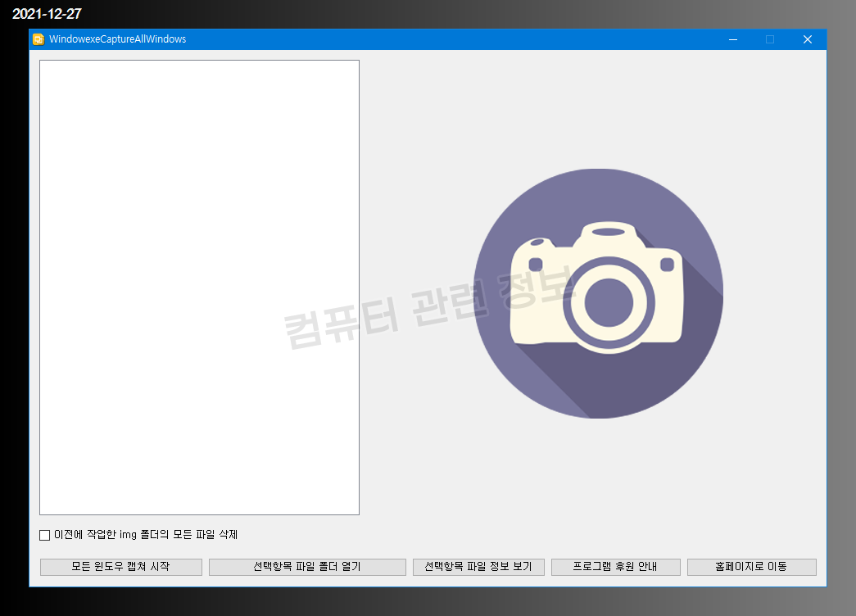
Task: Enable '이전에 작업한 img 폴더의 모든 파일 삭제' checkbox
Action: 45,535
